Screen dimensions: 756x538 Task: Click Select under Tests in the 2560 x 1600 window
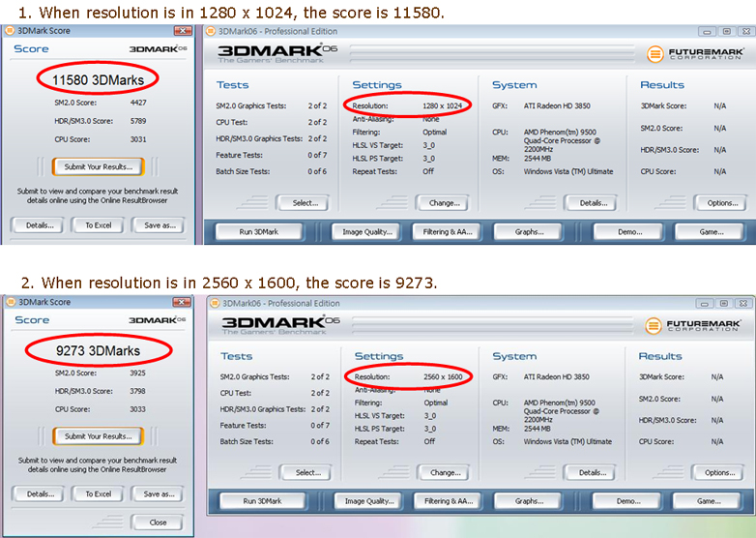point(307,473)
